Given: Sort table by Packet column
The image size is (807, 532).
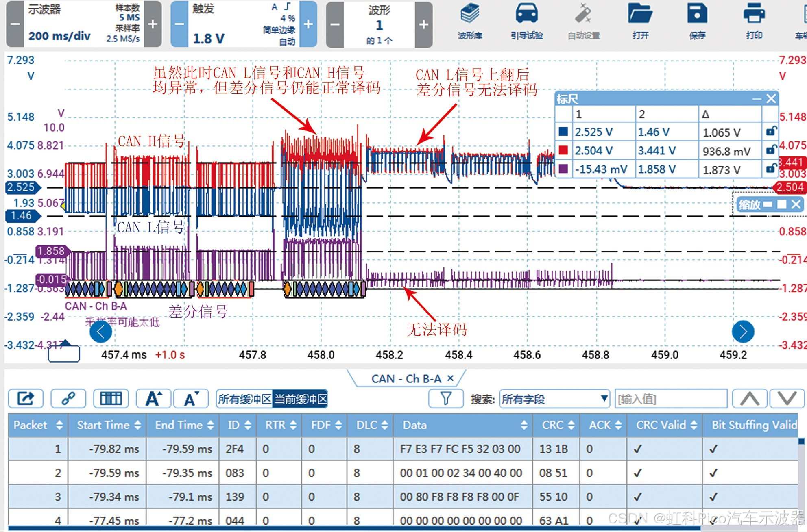Looking at the screenshot, I should [59, 425].
